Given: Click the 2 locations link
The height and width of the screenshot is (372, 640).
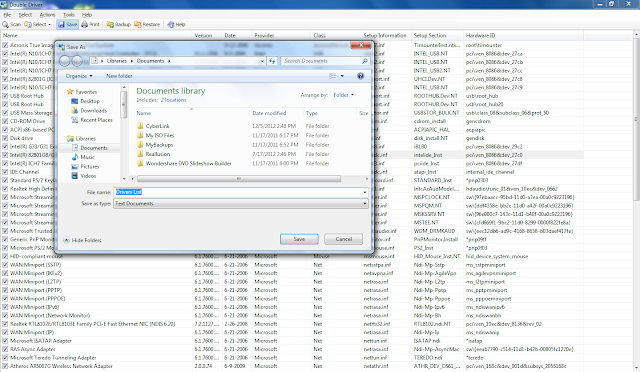Looking at the screenshot, I should point(173,100).
